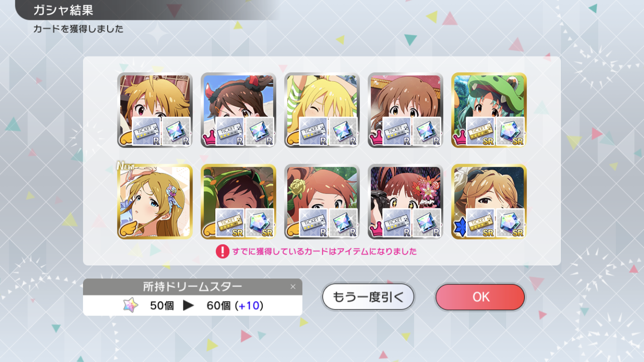Viewport: 644px width, 362px height.
Task: Select the card with red horns
Action: point(238,110)
